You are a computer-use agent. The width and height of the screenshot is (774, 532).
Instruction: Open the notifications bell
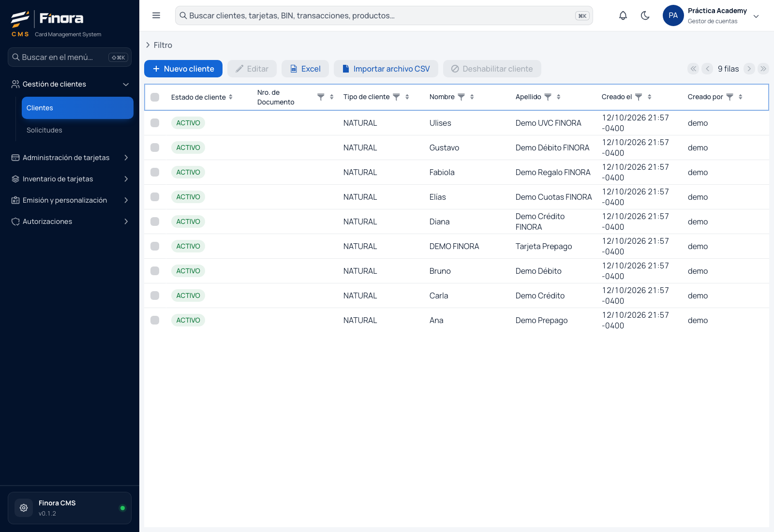tap(623, 15)
